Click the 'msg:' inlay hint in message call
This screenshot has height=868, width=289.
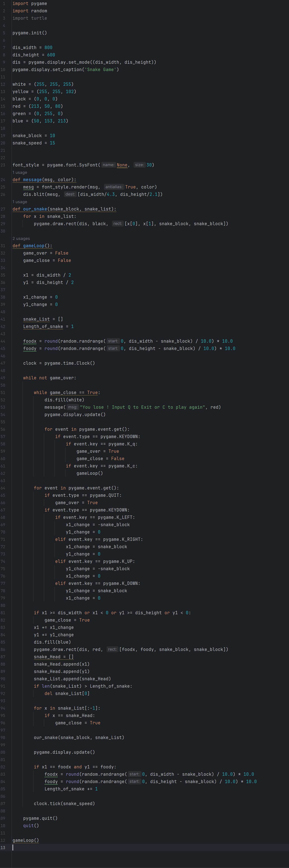pyautogui.click(x=73, y=407)
